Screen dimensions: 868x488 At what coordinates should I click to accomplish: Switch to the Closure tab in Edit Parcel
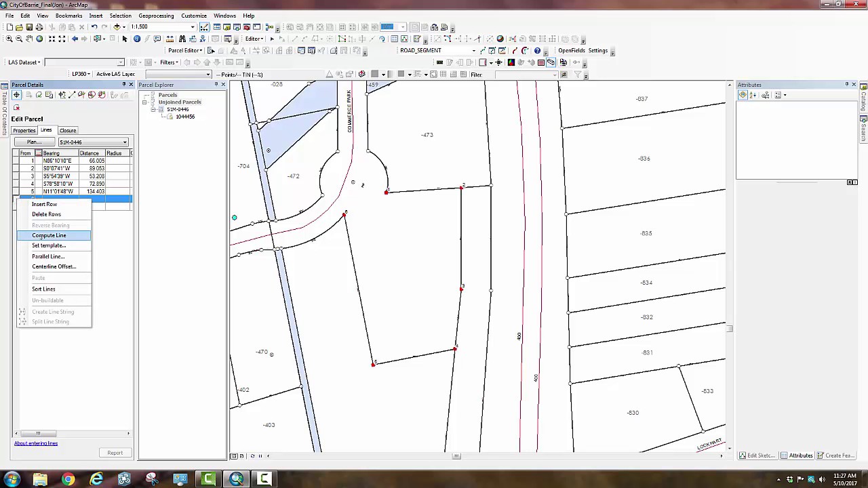tap(67, 130)
